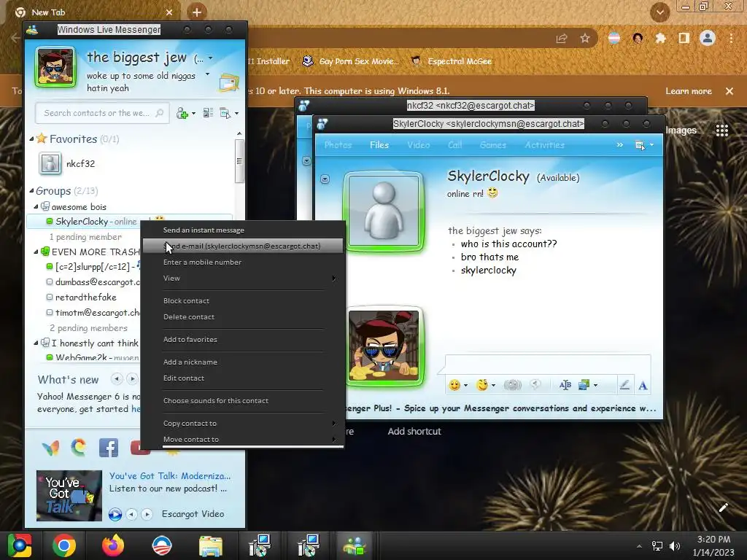Click the Activities tab in chat window
The width and height of the screenshot is (747, 560).
click(544, 145)
